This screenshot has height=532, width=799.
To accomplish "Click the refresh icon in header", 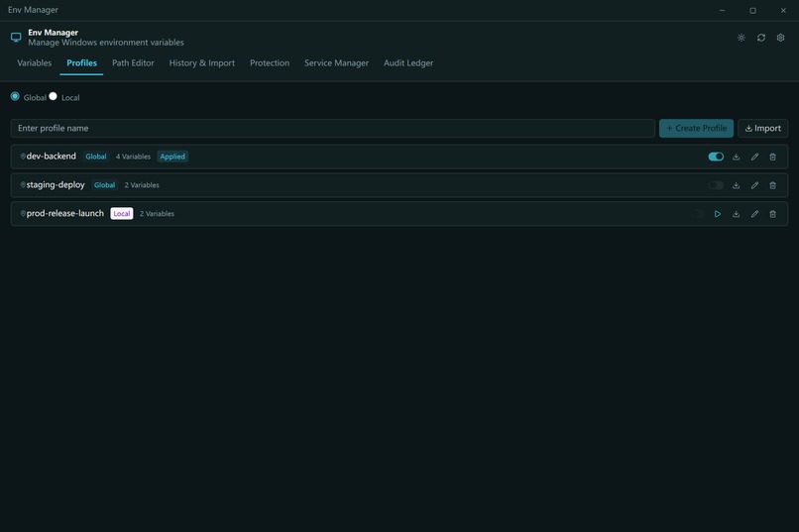I will (x=760, y=38).
